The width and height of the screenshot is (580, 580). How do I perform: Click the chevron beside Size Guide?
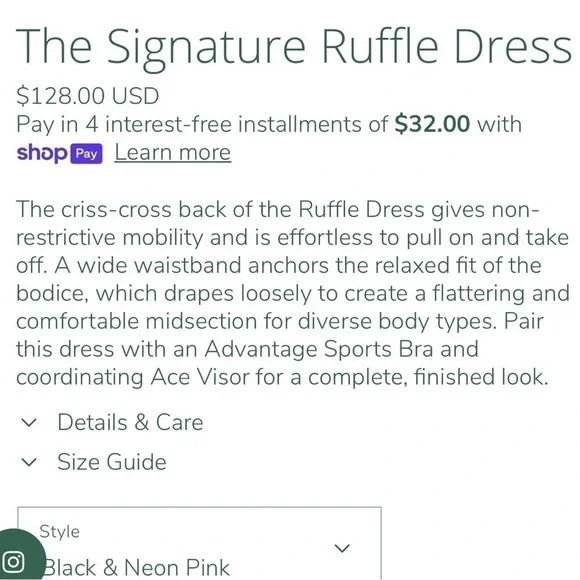pyautogui.click(x=29, y=462)
